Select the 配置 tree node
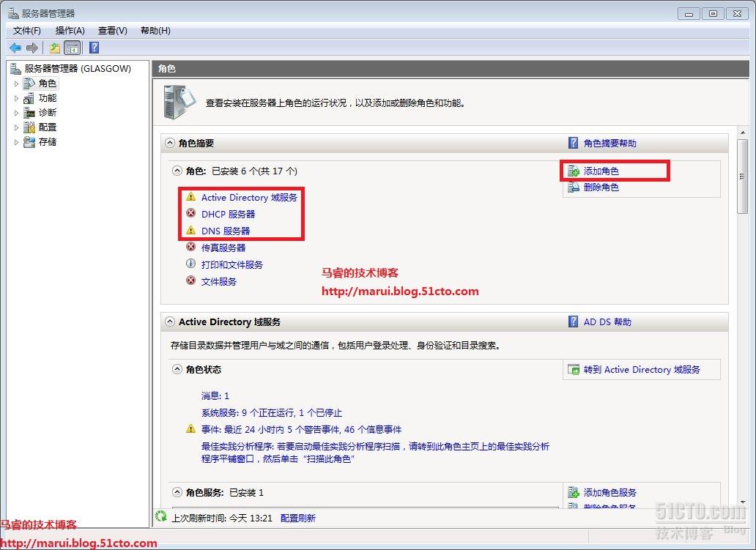 [x=48, y=127]
